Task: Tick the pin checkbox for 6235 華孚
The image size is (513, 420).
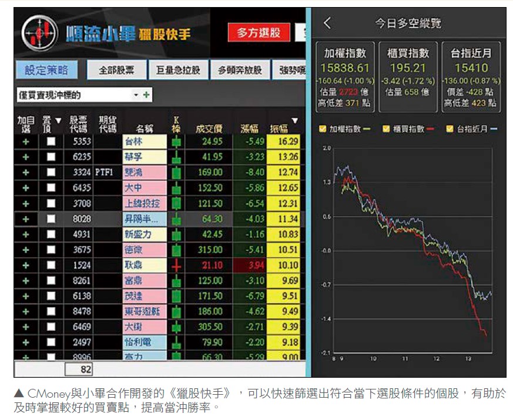Action: click(51, 157)
